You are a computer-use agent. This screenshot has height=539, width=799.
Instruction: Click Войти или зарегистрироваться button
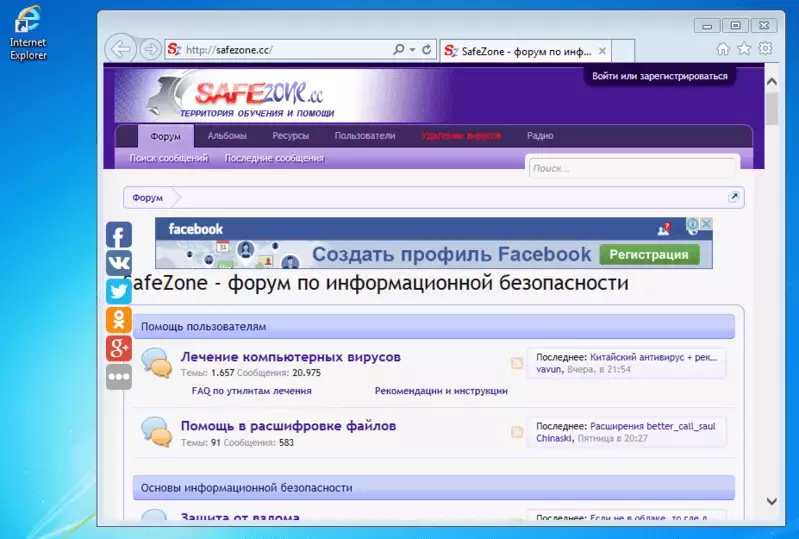(x=659, y=76)
